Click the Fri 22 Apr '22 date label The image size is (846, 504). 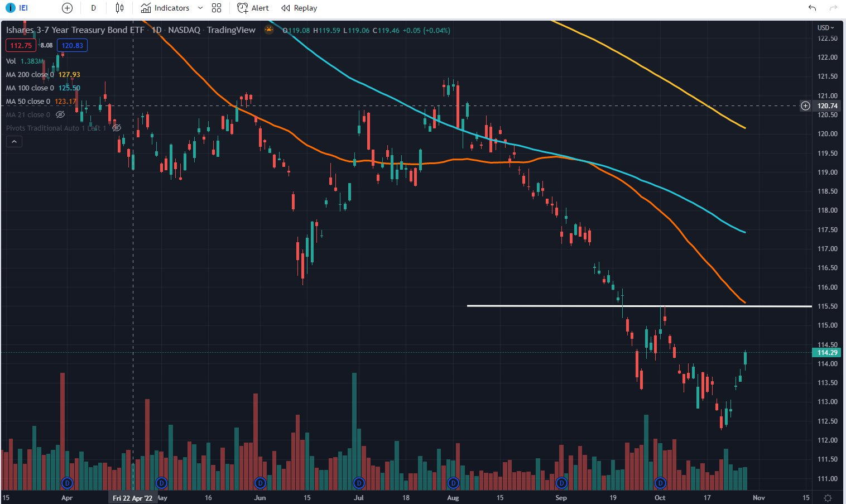pos(133,498)
